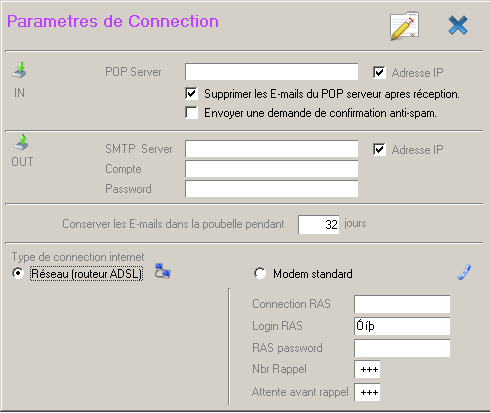The image size is (490, 413).
Task: Uncheck Supprimer les E-mails du POP serveur
Action: pyautogui.click(x=192, y=94)
